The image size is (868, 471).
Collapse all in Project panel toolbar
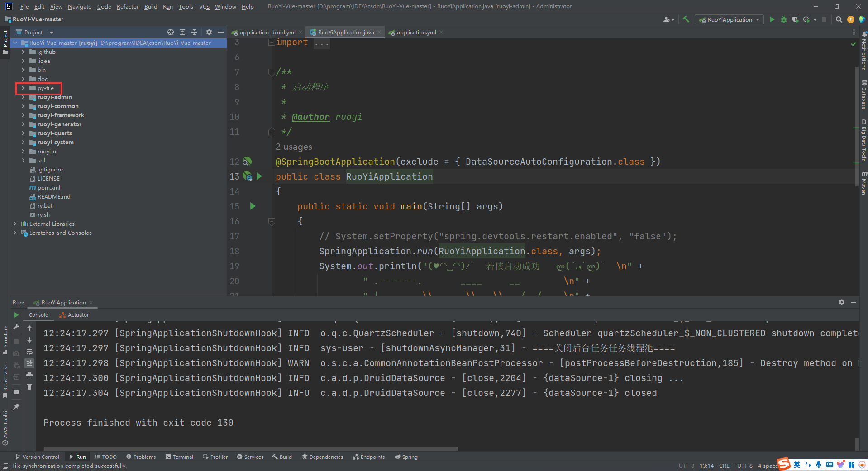(194, 32)
